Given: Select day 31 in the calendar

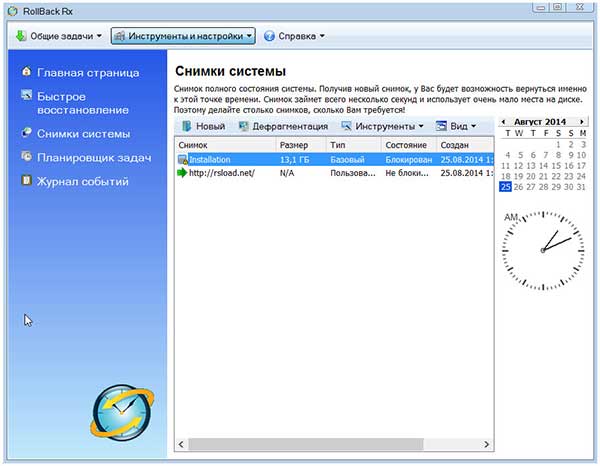Looking at the screenshot, I should pyautogui.click(x=581, y=187).
